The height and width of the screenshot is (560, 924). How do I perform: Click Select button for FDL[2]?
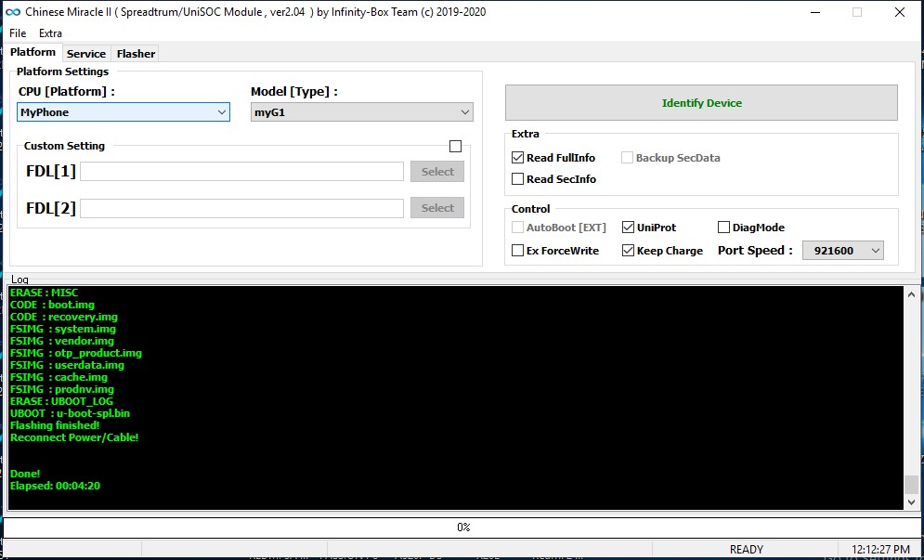[x=437, y=208]
